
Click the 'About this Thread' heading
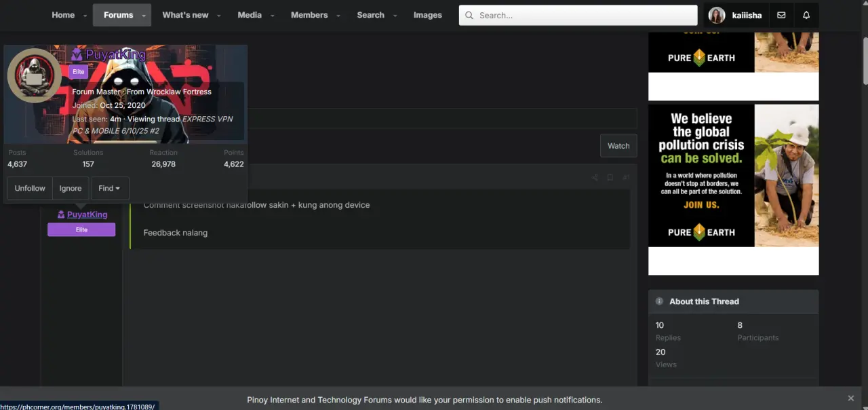pyautogui.click(x=704, y=301)
